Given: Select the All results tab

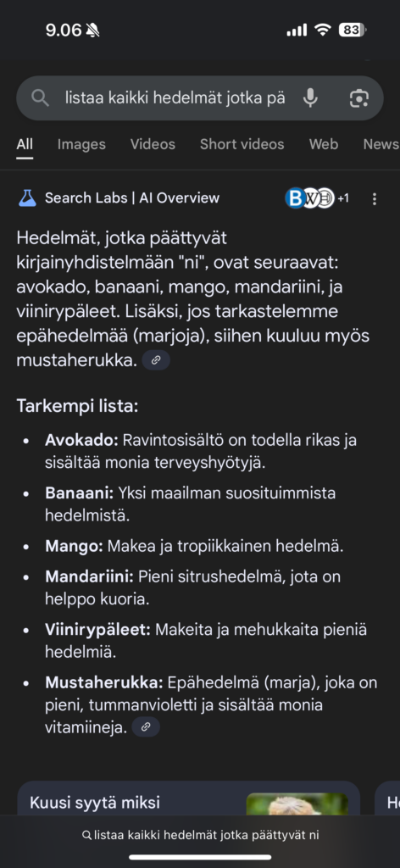Looking at the screenshot, I should coord(25,144).
